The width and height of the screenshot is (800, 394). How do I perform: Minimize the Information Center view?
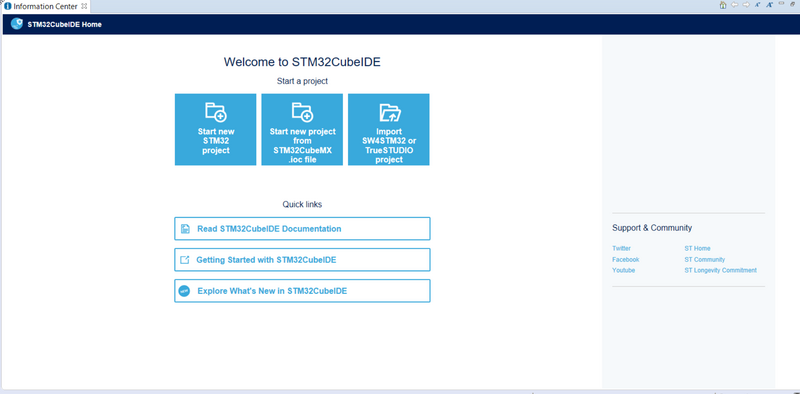pos(781,4)
